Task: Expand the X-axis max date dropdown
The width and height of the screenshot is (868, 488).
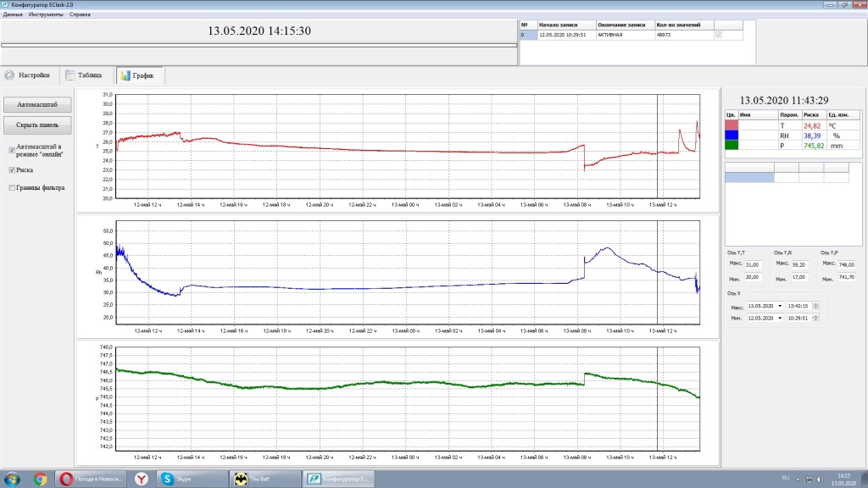Action: click(779, 306)
